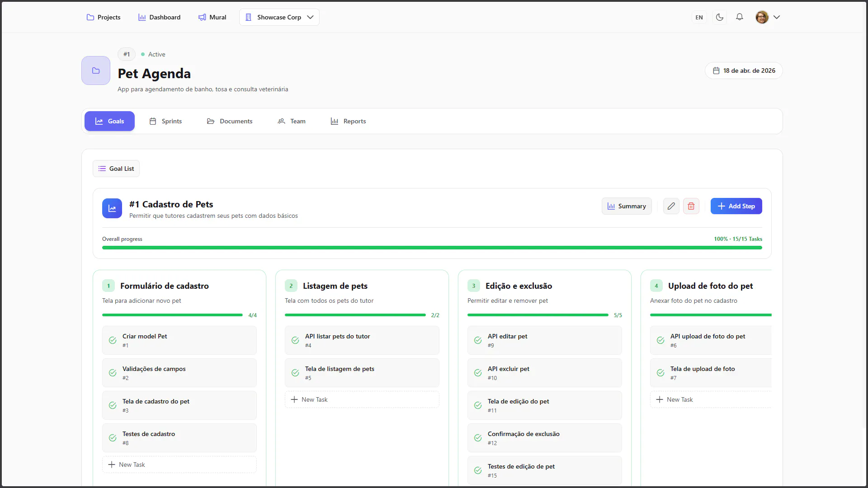This screenshot has width=868, height=488.
Task: Add New Task under Upload de foto do pet
Action: [711, 399]
